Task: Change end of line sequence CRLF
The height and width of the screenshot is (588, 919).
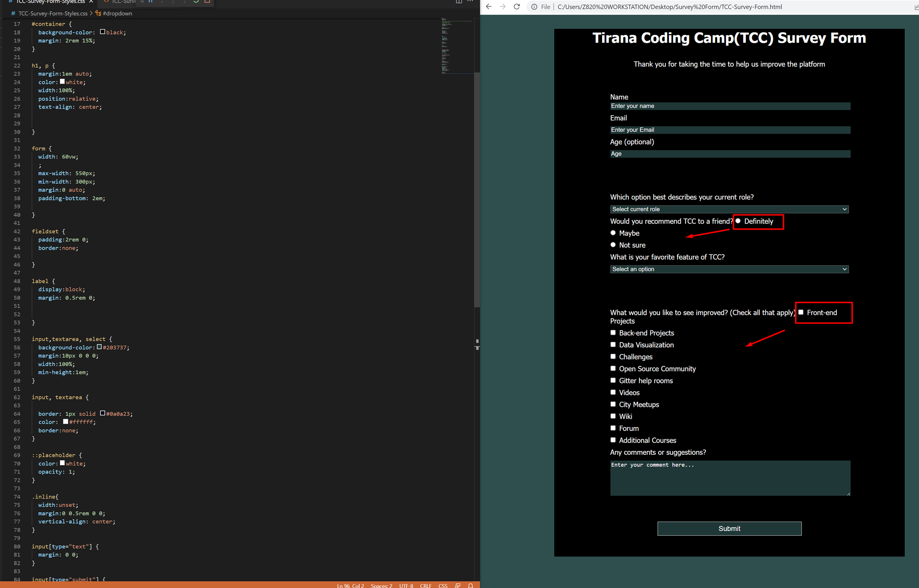Action: pyautogui.click(x=426, y=585)
